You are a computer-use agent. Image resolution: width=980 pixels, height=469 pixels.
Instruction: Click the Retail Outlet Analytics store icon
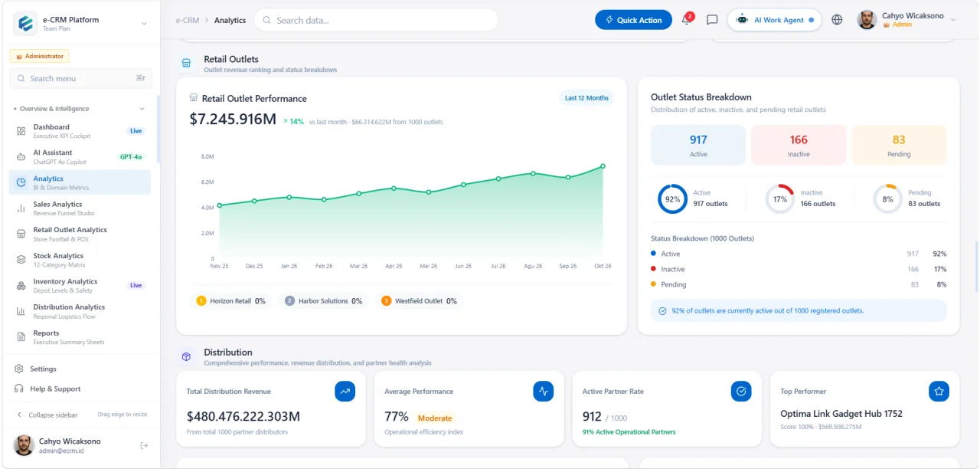tap(21, 234)
